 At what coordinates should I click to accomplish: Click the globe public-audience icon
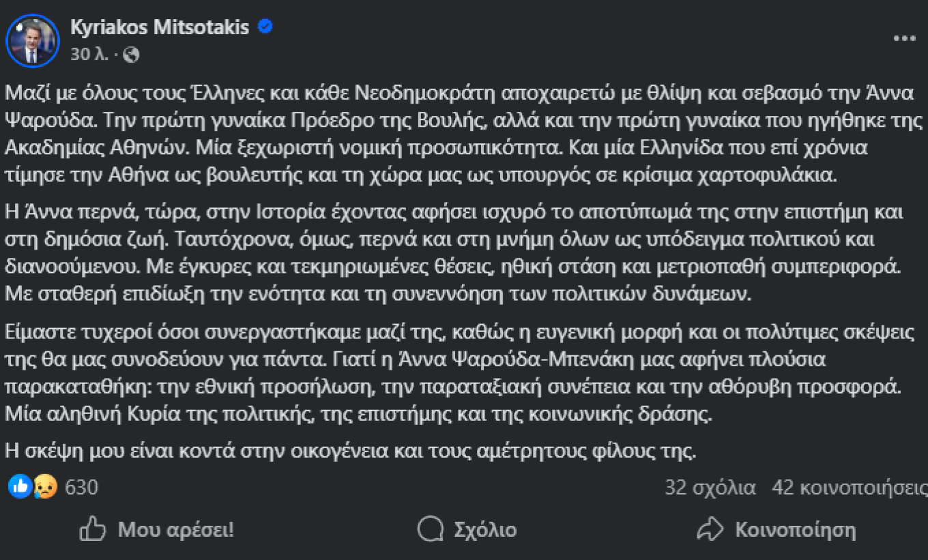(x=131, y=55)
